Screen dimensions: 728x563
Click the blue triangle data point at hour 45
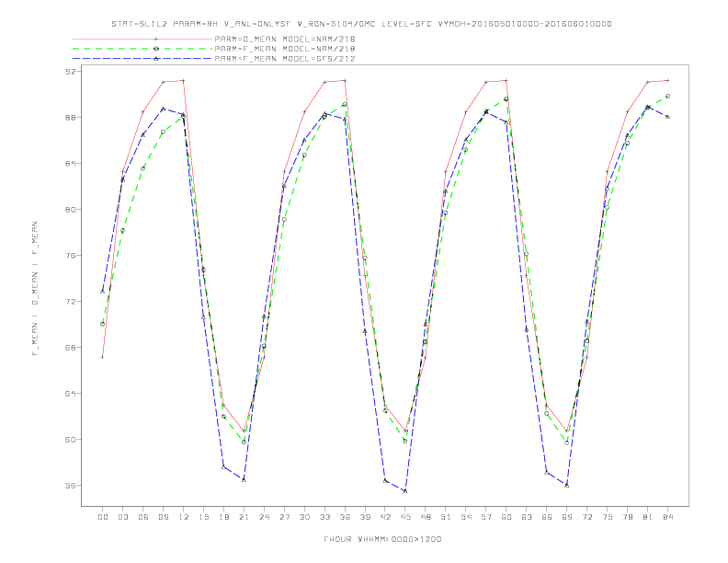[405, 490]
